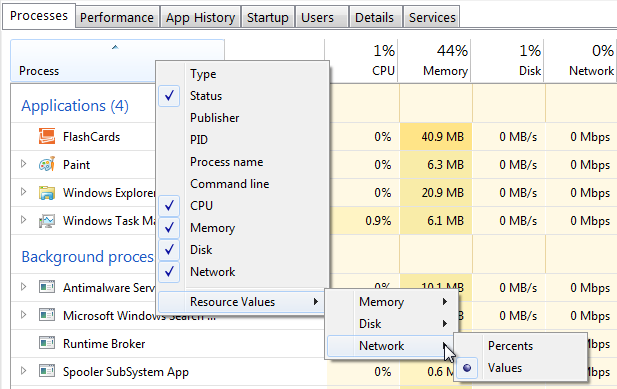Select the Task Manager 0.9% CPU cell
The image size is (617, 389).
point(363,221)
